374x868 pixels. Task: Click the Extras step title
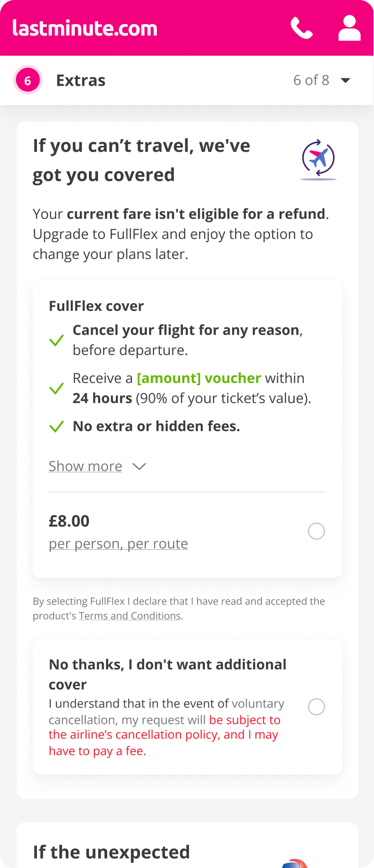tap(81, 80)
